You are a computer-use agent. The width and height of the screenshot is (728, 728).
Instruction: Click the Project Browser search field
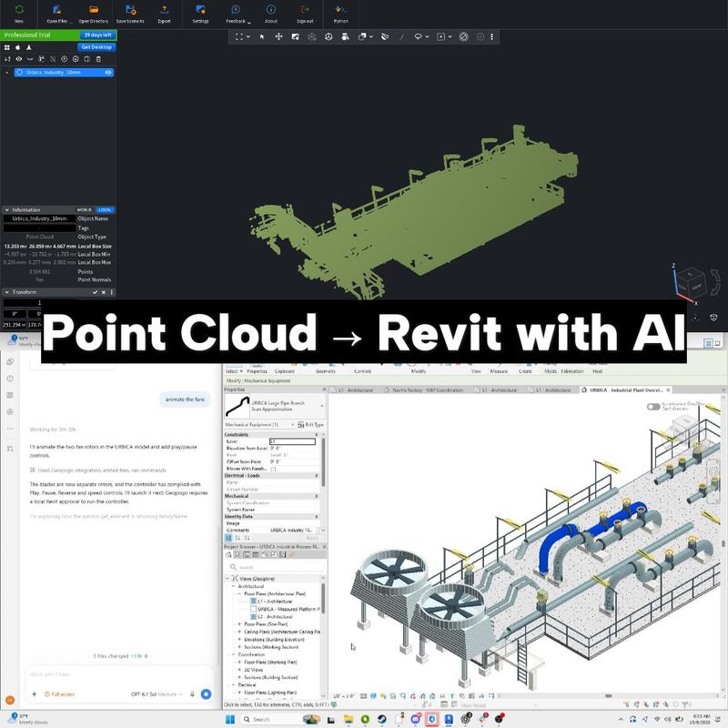(x=277, y=567)
